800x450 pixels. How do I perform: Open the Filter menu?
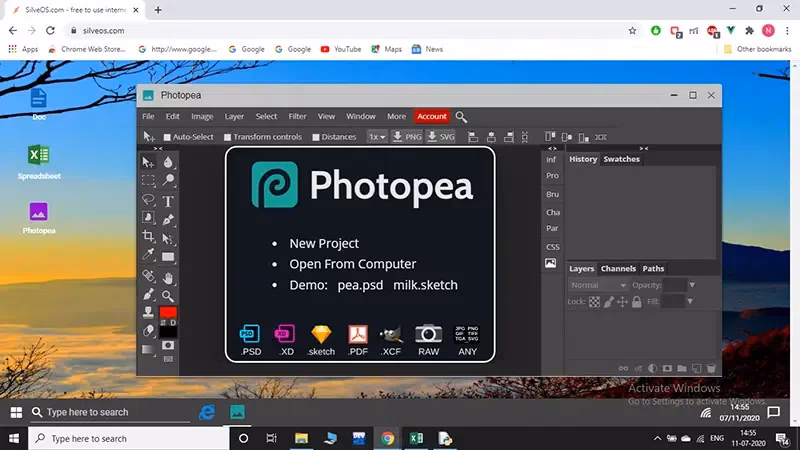(297, 117)
